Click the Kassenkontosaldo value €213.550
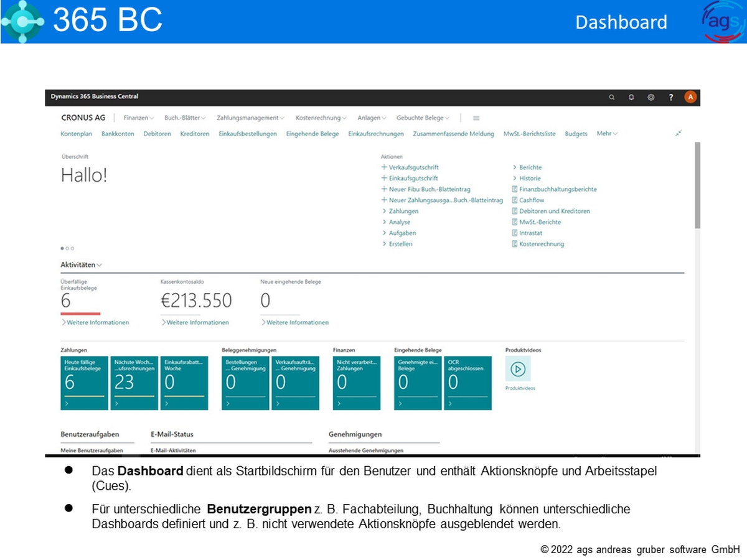 tap(196, 301)
